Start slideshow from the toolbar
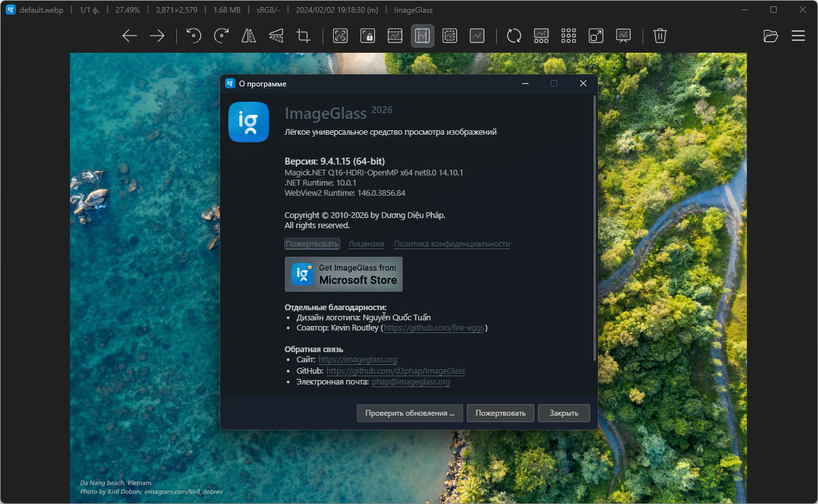The height and width of the screenshot is (504, 818). [x=623, y=36]
